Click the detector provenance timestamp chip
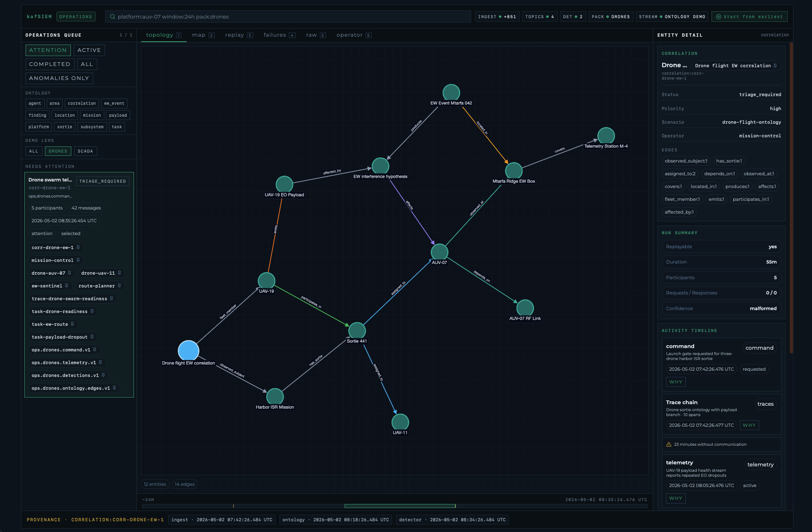 pos(452,520)
